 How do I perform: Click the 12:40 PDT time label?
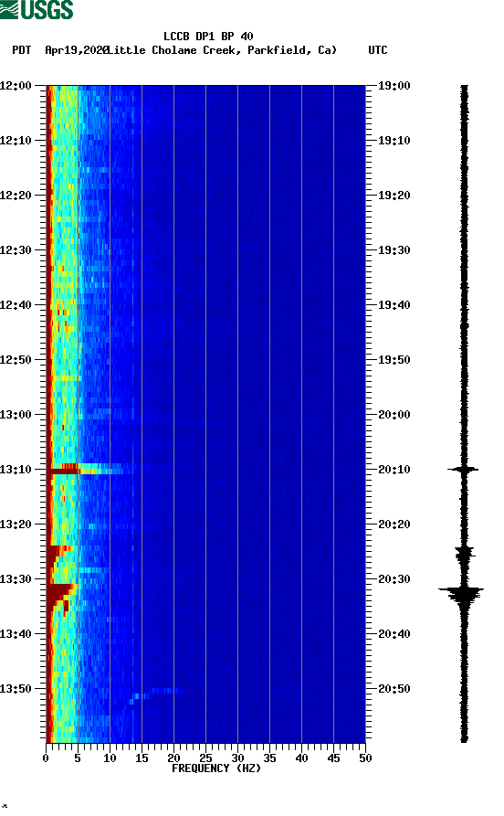(16, 305)
